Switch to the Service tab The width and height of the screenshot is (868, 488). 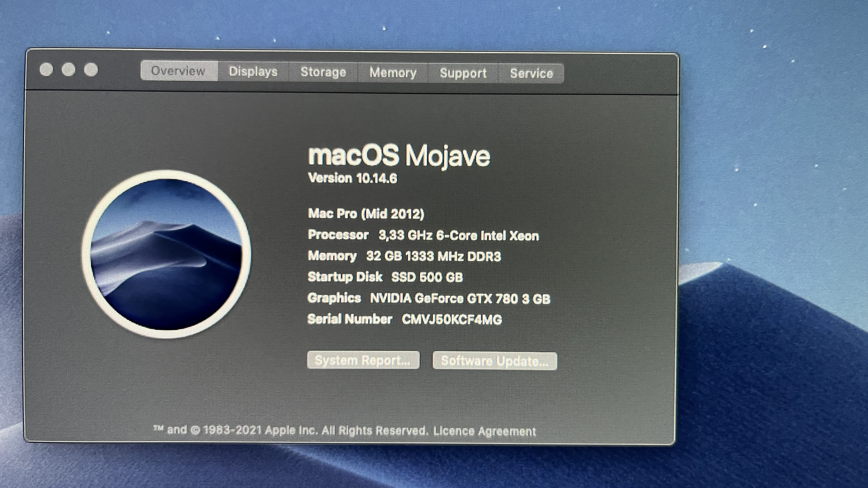pyautogui.click(x=531, y=73)
